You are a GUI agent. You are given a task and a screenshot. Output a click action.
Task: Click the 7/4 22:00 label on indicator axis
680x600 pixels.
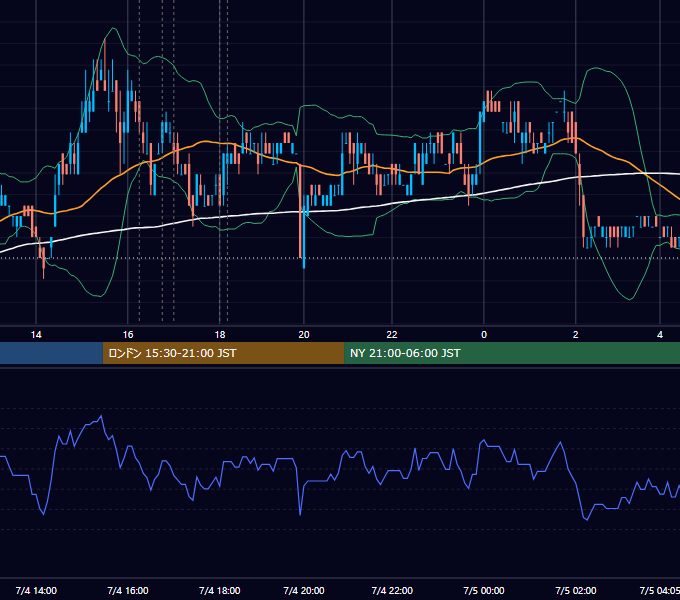392,590
